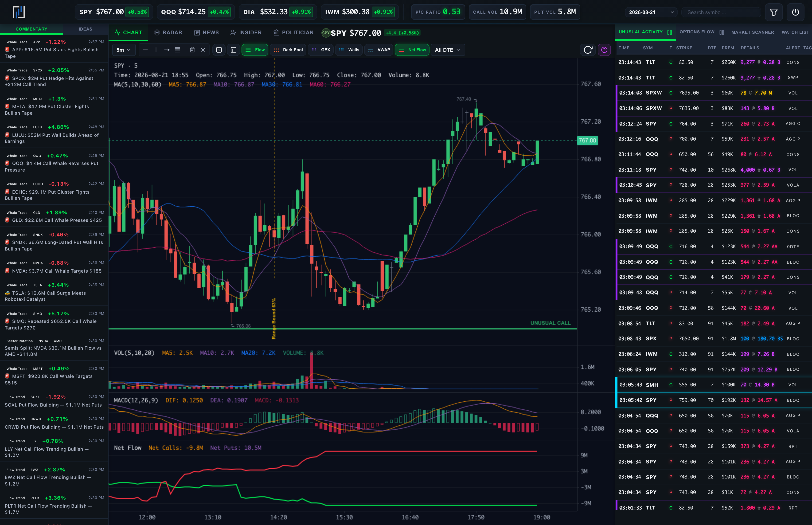The height and width of the screenshot is (525, 812).
Task: Click the SPY $767.00 ticker quote
Action: click(x=114, y=12)
